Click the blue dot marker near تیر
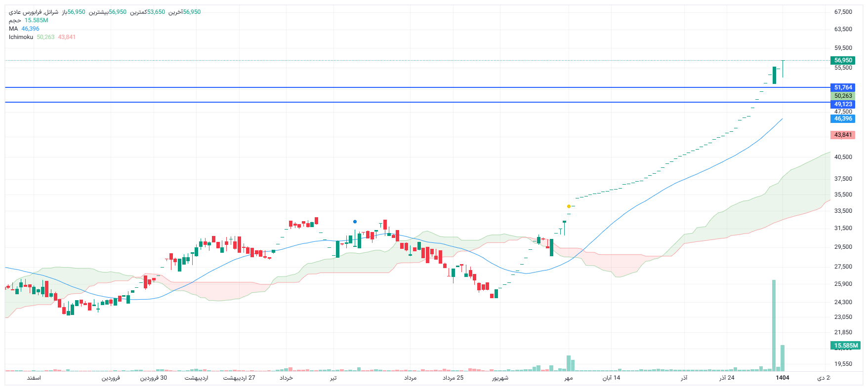Viewport: 868px width, 390px height. (355, 222)
